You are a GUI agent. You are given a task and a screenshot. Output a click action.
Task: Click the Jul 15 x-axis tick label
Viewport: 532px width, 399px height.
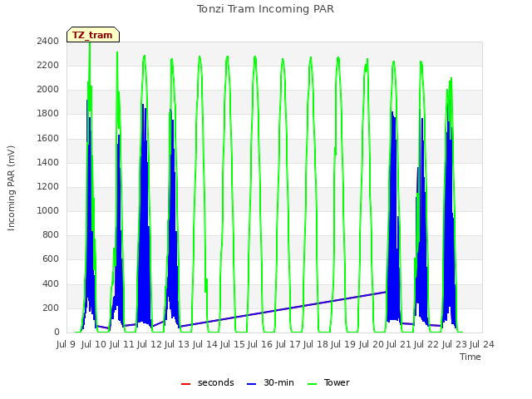coord(233,345)
